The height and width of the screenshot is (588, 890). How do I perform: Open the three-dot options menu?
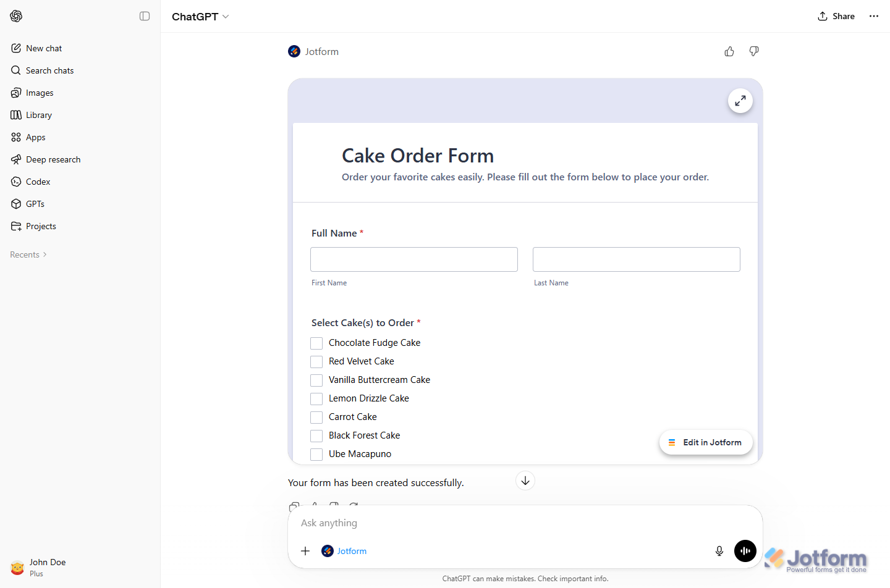[x=873, y=16]
